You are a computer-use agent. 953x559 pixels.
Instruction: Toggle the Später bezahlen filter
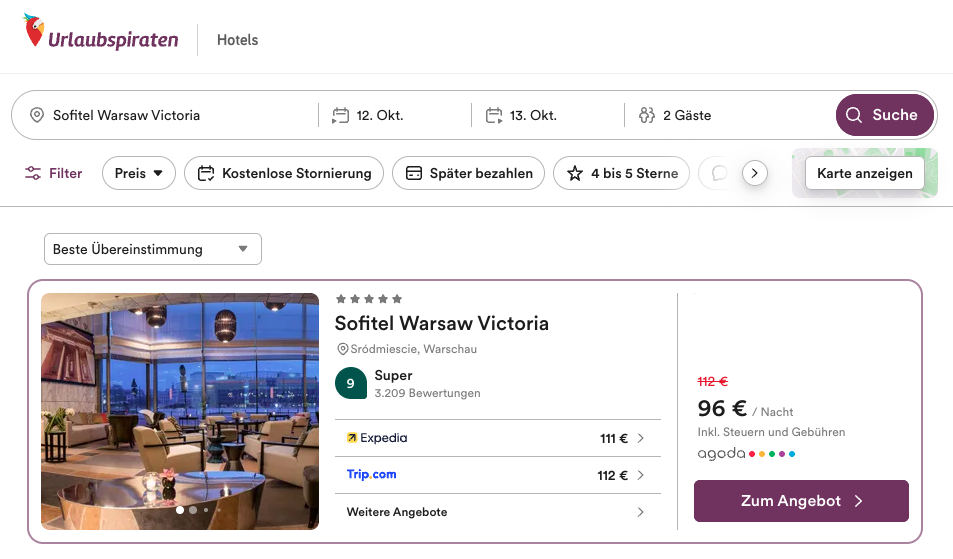(469, 173)
